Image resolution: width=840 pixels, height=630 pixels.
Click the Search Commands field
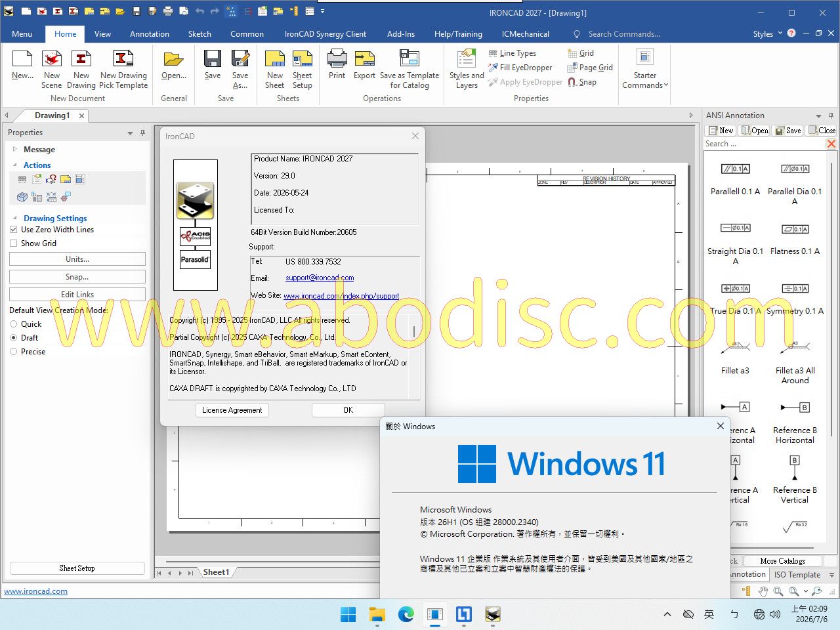tap(624, 34)
